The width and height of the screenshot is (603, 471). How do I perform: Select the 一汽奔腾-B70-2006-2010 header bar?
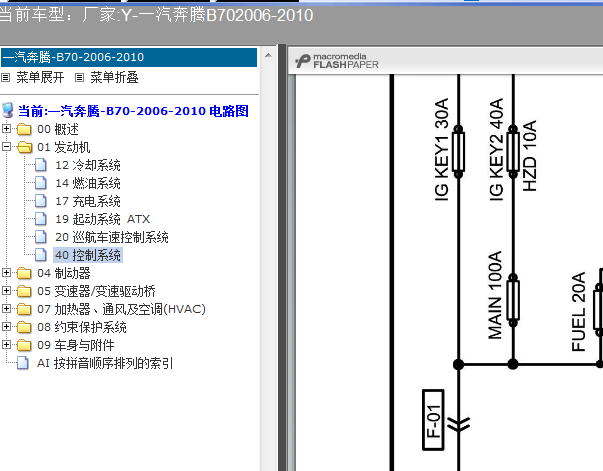click(x=129, y=57)
